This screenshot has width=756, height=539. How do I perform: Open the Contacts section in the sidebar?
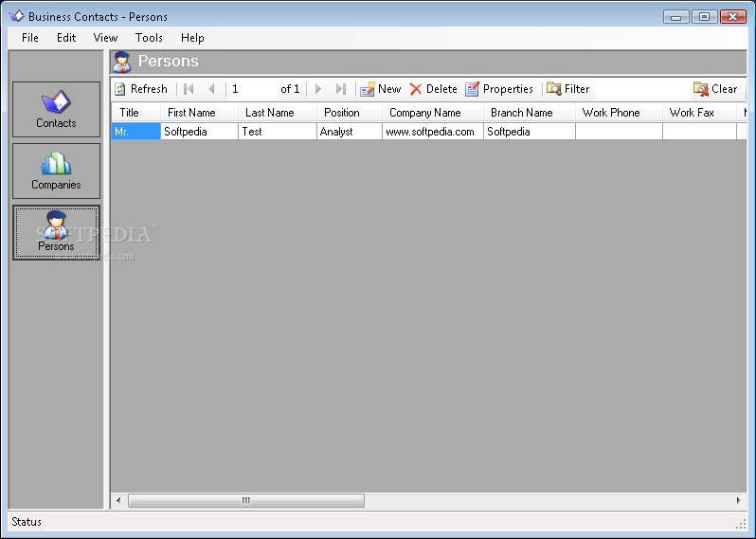pyautogui.click(x=56, y=110)
